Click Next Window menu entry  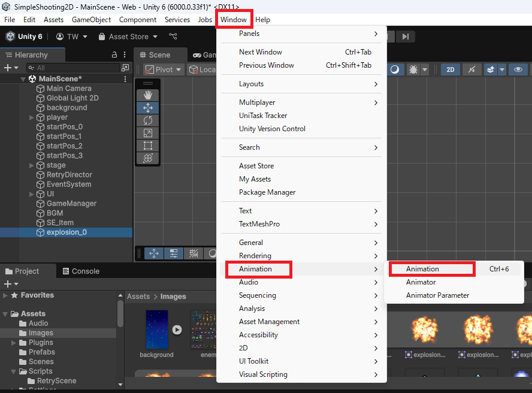pos(301,52)
